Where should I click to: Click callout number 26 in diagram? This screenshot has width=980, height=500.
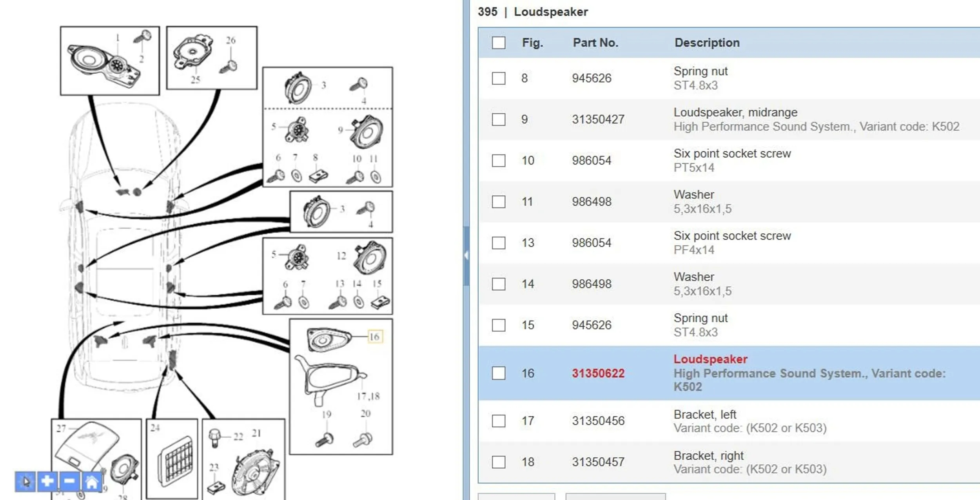[231, 40]
